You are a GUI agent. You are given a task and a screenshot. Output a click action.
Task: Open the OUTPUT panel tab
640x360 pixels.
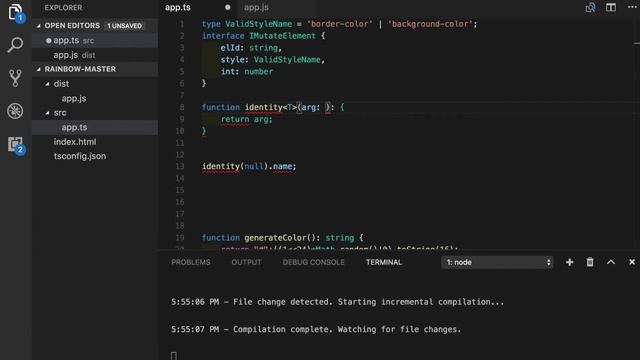tap(247, 262)
